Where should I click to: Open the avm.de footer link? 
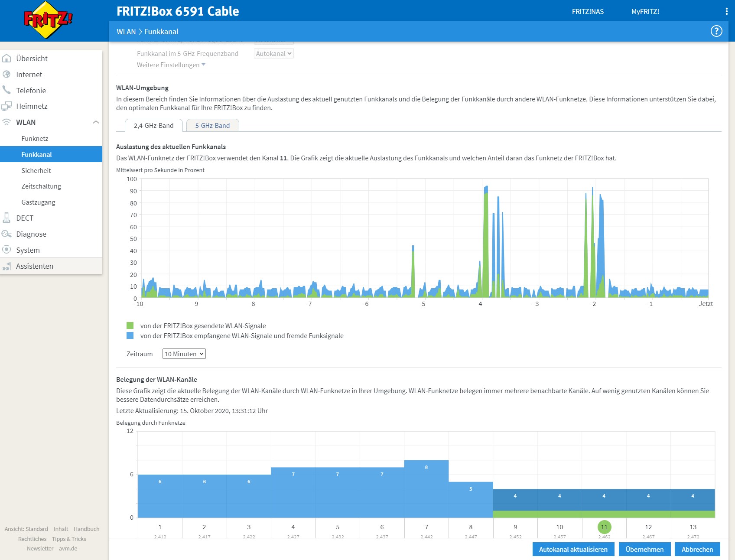click(x=68, y=548)
